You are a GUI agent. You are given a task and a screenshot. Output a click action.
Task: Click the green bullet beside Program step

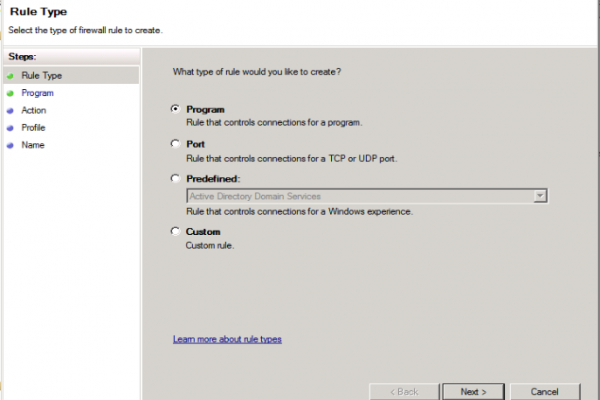point(10,93)
